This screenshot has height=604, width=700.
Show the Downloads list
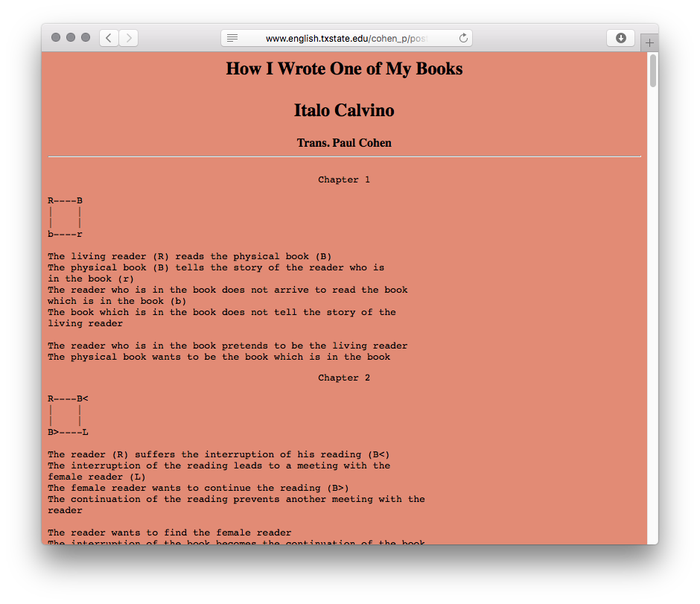click(x=620, y=38)
